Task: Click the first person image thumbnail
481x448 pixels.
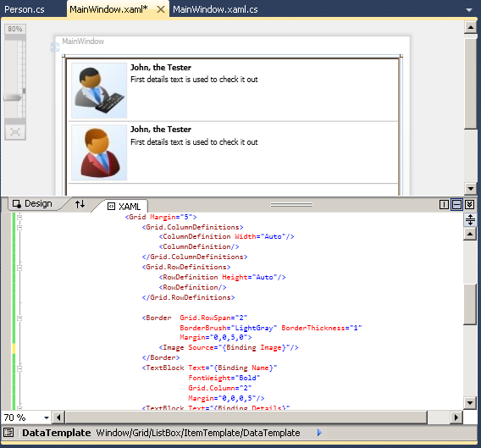Action: pyautogui.click(x=99, y=91)
